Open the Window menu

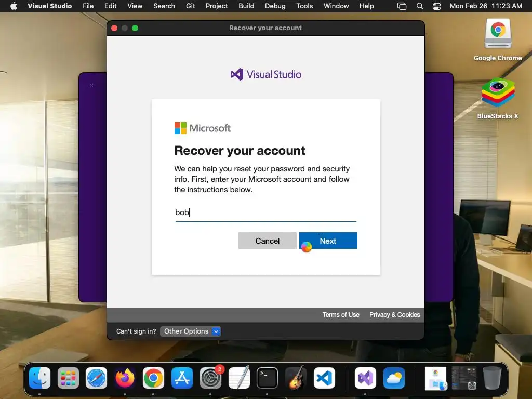pyautogui.click(x=336, y=6)
